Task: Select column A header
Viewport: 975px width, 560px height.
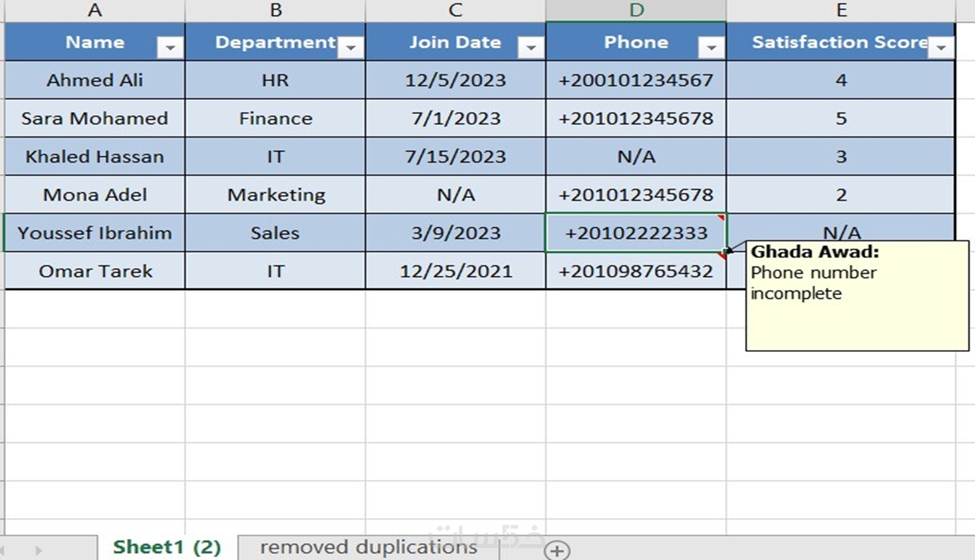Action: point(95,10)
